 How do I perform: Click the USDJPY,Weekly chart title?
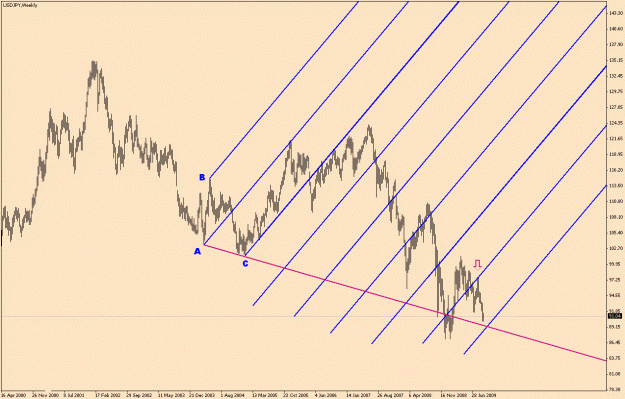coord(20,5)
